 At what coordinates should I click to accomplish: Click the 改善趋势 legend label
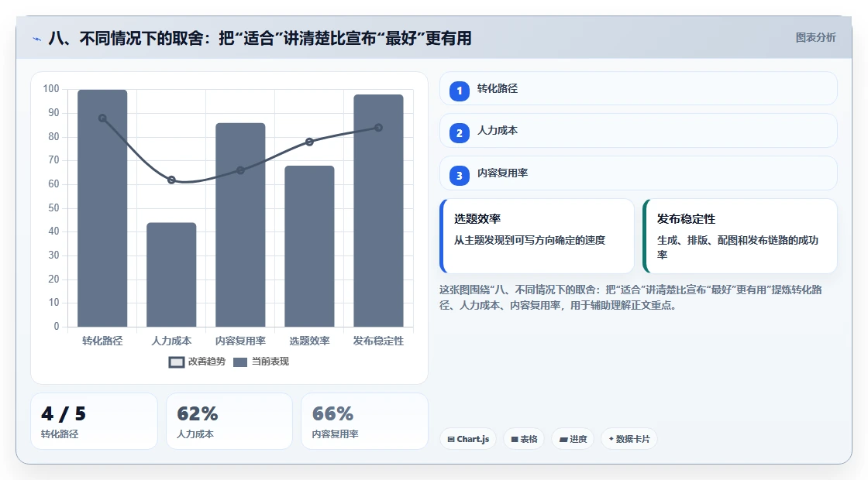[x=207, y=362]
